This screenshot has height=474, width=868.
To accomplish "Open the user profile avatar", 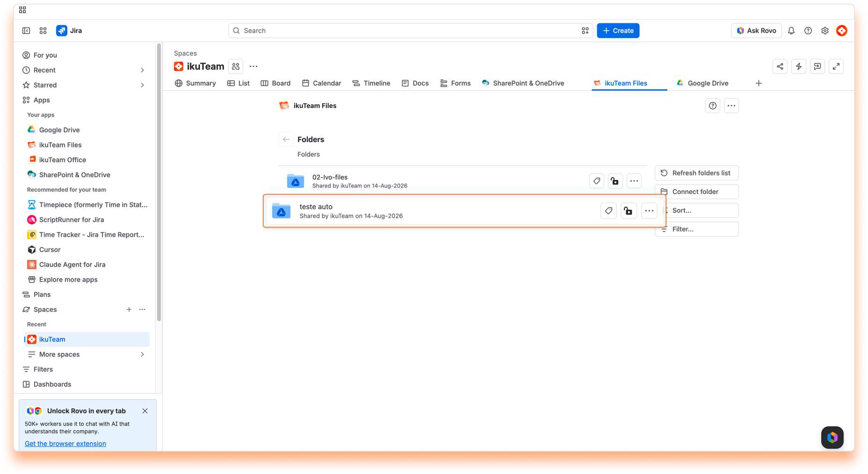I will [841, 30].
